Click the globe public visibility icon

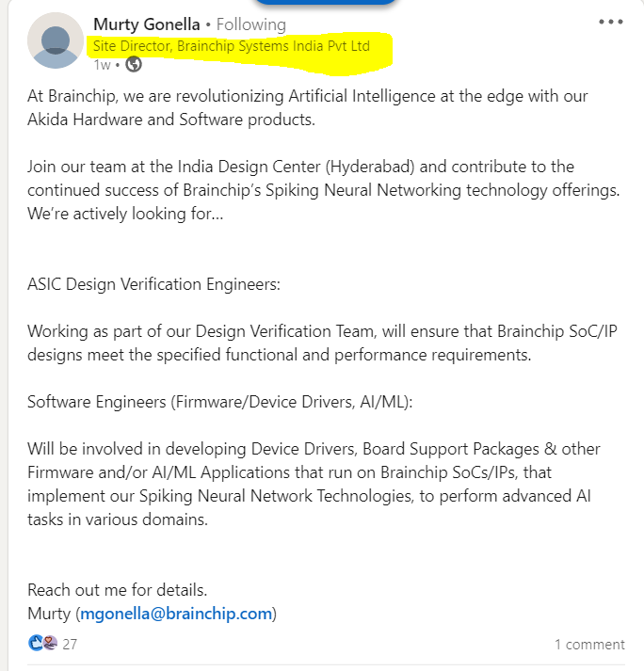pyautogui.click(x=134, y=65)
